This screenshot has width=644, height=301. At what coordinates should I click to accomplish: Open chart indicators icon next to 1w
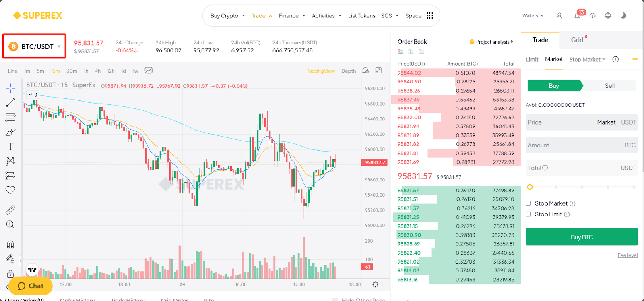tap(149, 71)
